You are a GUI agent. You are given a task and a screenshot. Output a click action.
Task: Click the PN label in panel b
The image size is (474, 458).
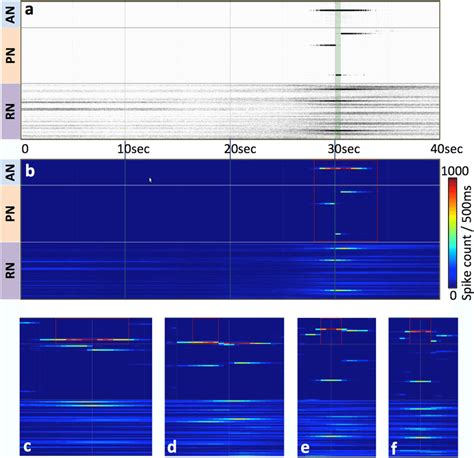tap(10, 214)
